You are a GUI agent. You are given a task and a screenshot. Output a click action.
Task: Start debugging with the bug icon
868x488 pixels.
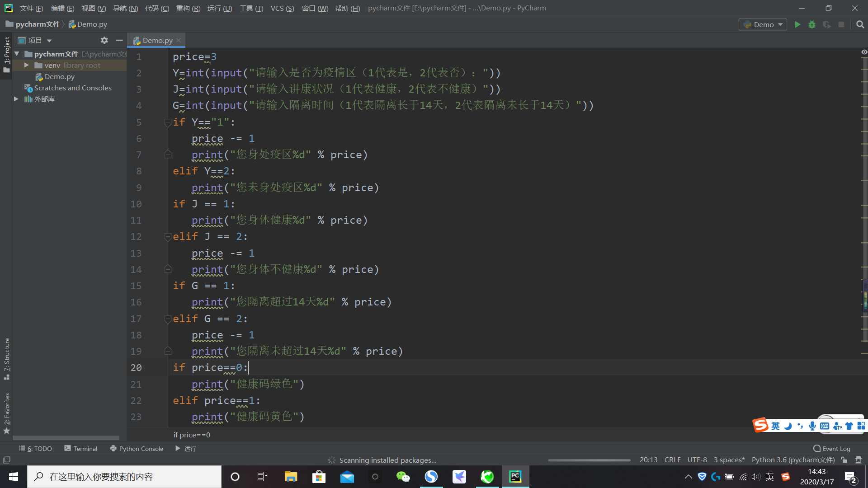[812, 24]
